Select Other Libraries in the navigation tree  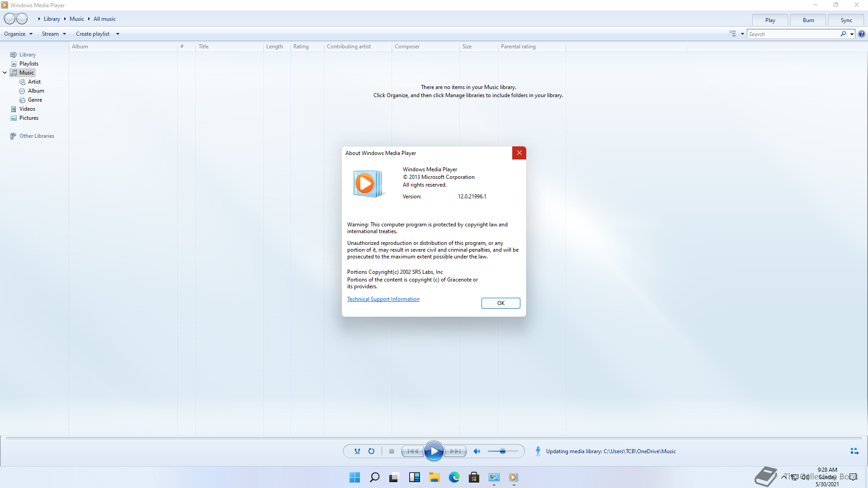(x=37, y=136)
